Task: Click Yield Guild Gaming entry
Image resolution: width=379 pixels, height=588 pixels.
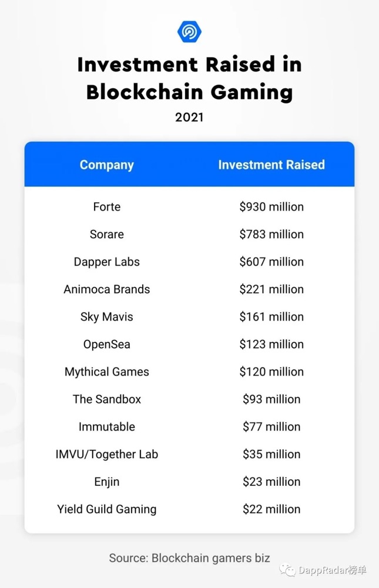Action: (x=107, y=509)
